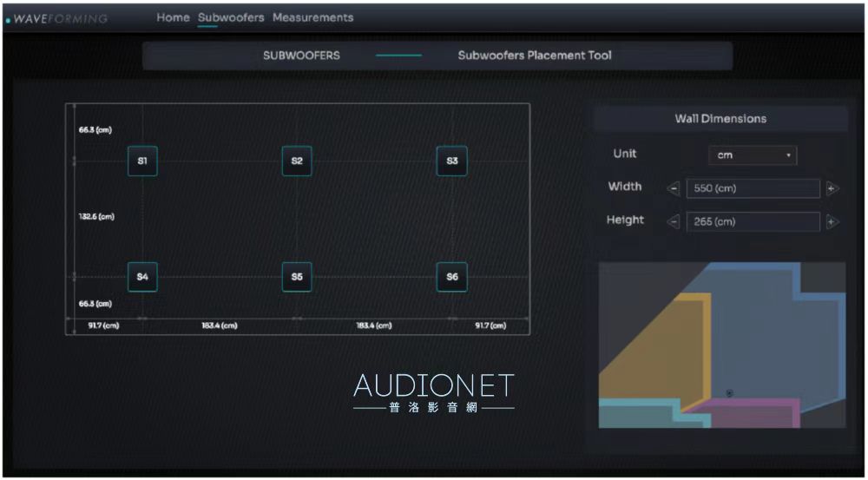
Task: Click the SUBWOOFERS breadcrumb step
Action: (301, 56)
